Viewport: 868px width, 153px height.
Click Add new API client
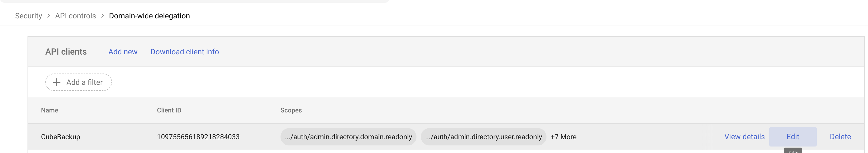pyautogui.click(x=123, y=52)
